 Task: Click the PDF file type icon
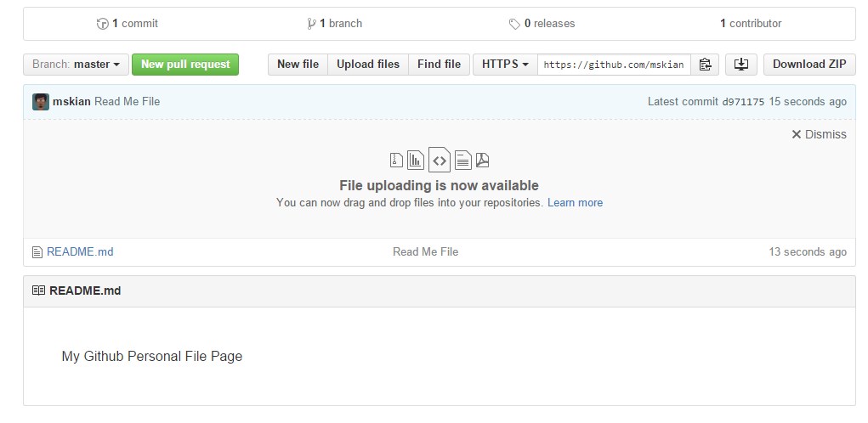(482, 160)
